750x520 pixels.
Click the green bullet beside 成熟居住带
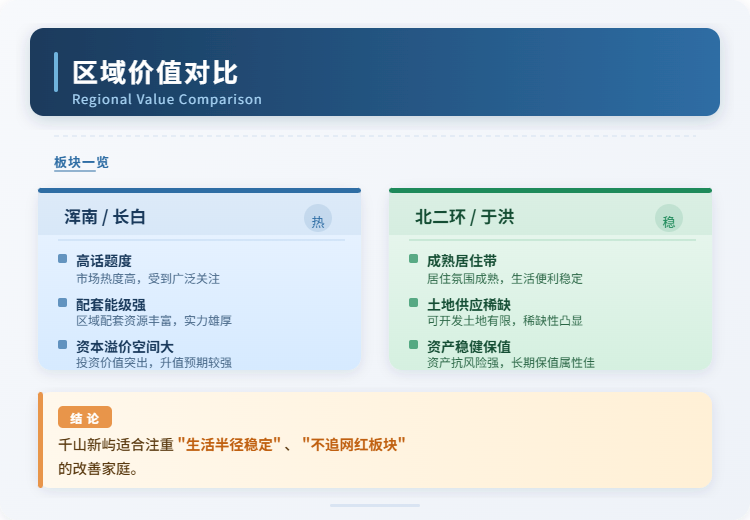tap(414, 259)
